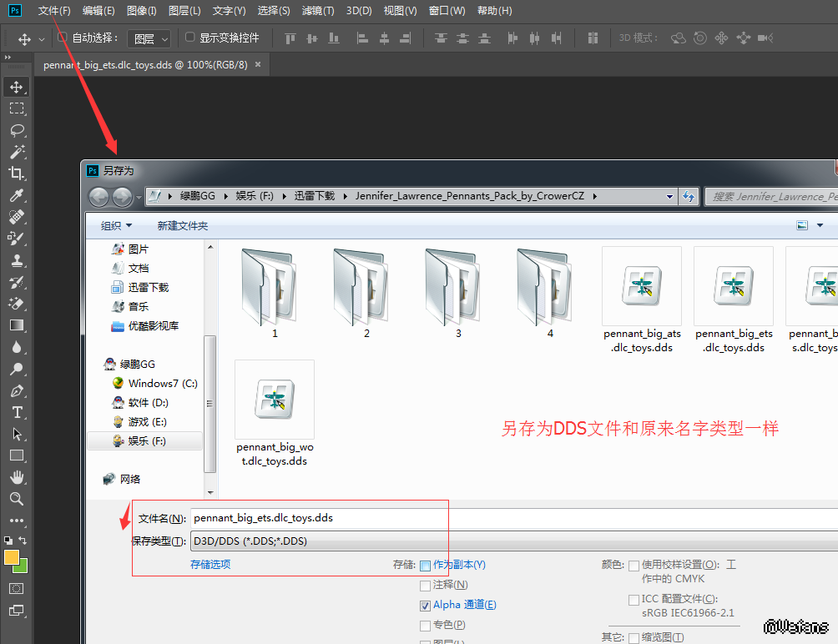Screen dimensions: 838x644
Task: Expand the 图层 auto-select dropdown
Action: pyautogui.click(x=150, y=38)
